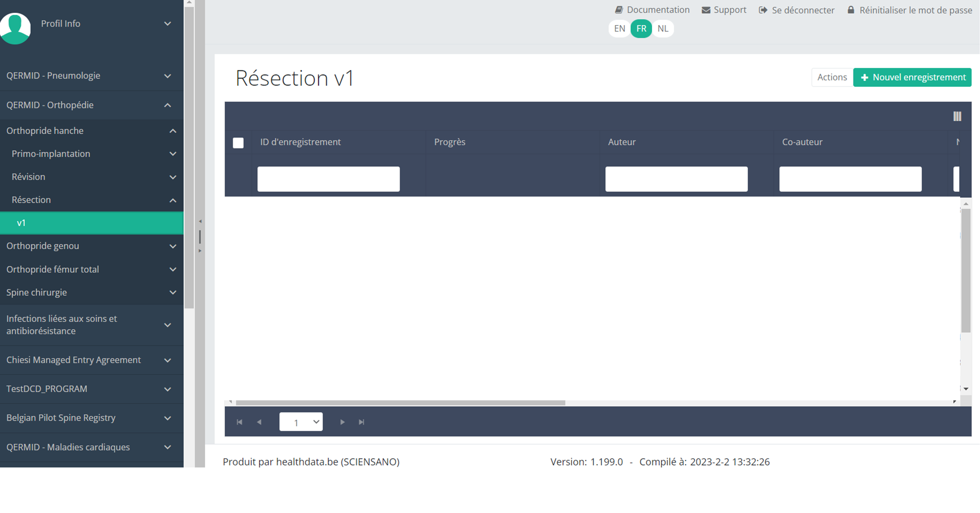Go to first page of table
This screenshot has width=980, height=513.
[239, 422]
